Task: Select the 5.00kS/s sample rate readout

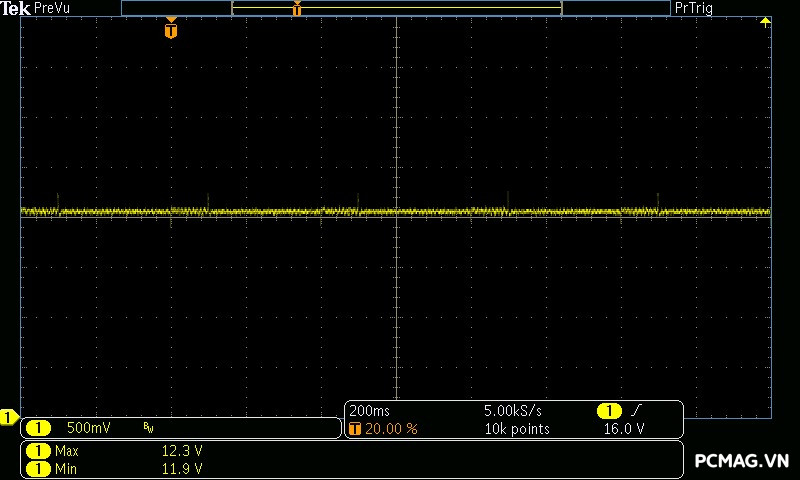Action: (512, 411)
